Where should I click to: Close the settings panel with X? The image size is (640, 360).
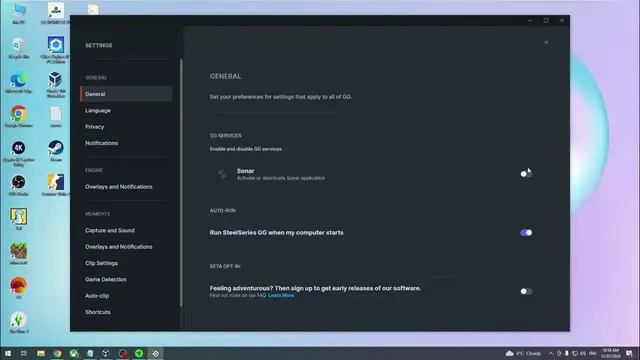tap(546, 42)
